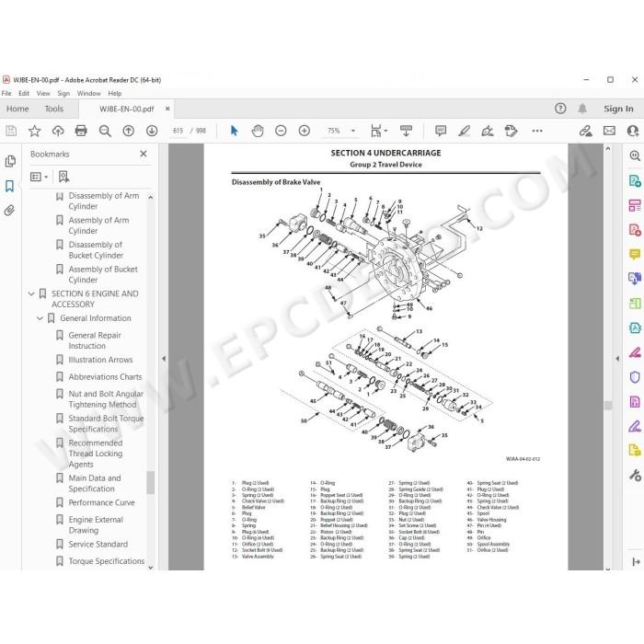Collapse SECTION 6 ENGINE AND ACCESSORY
This screenshot has width=644, height=644.
tap(31, 293)
